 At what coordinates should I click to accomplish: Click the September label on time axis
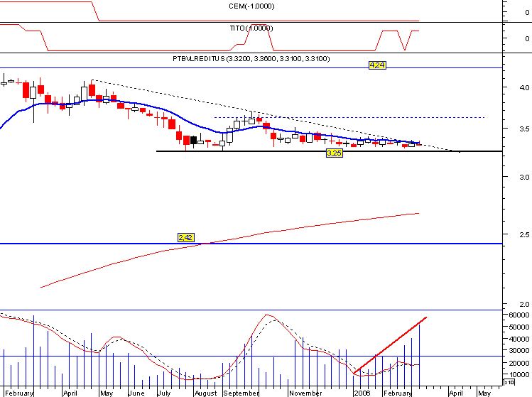241,393
